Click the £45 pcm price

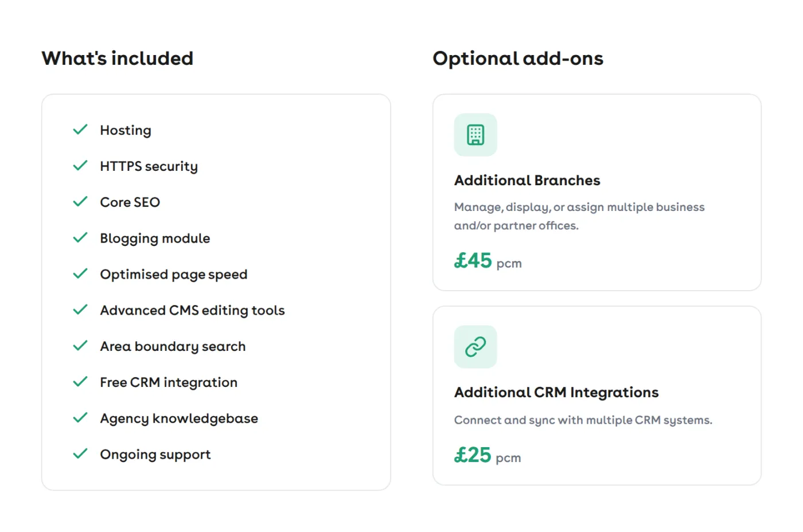click(x=488, y=261)
